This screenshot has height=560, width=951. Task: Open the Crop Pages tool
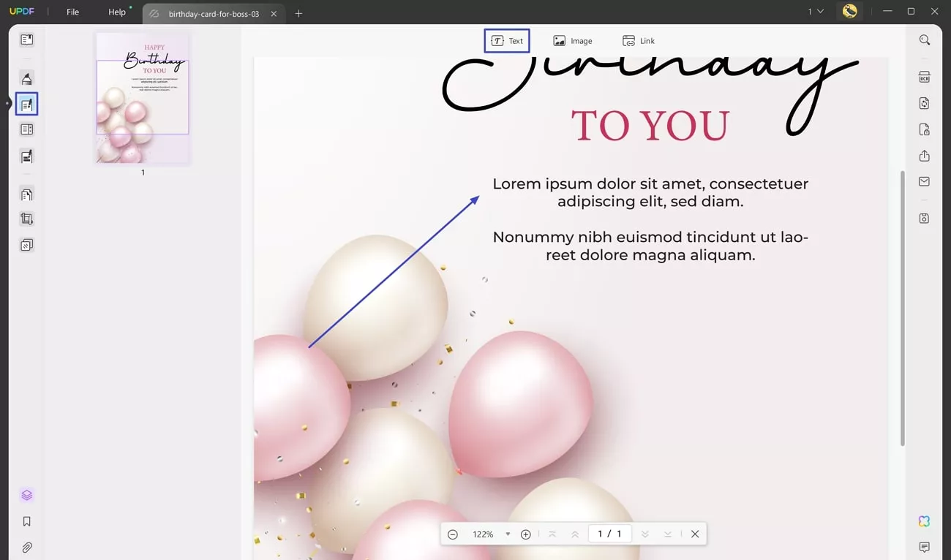tap(26, 218)
